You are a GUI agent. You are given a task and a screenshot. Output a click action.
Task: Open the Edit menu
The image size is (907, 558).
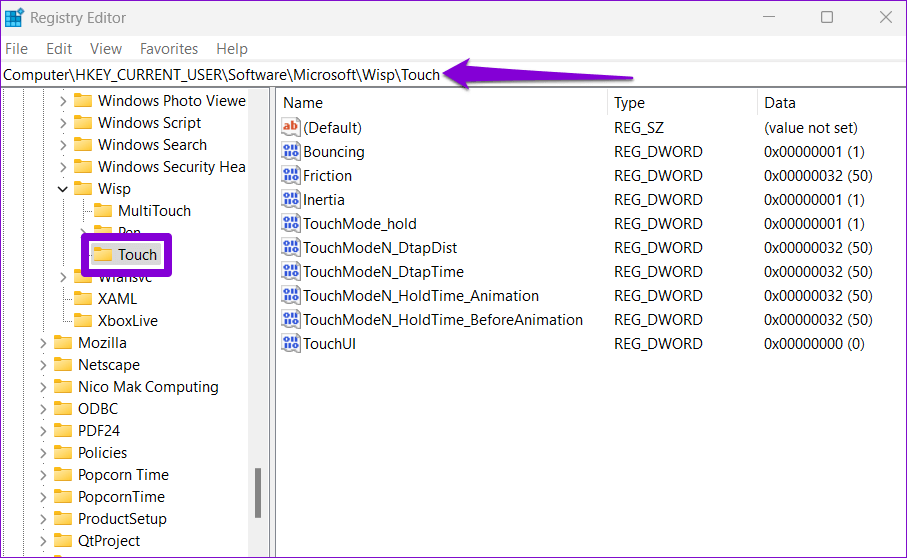click(59, 49)
